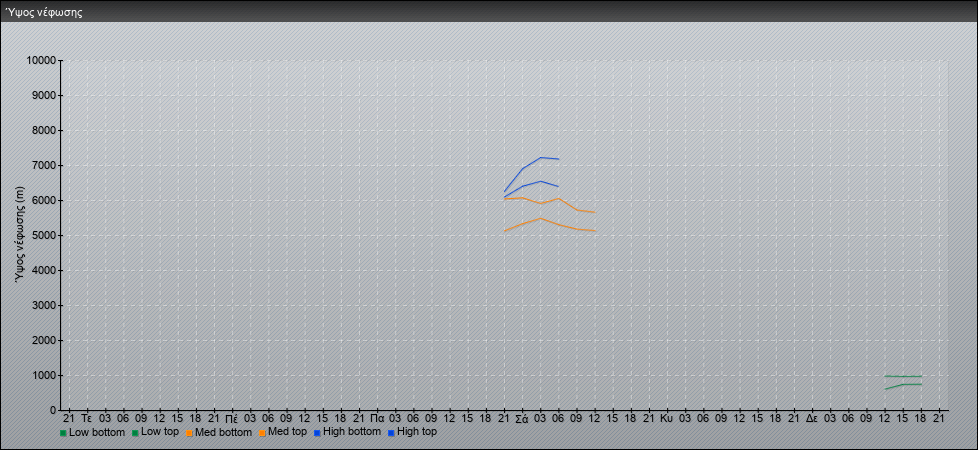Click the 'Σά' day label on x-axis
Screen dimensions: 978x450
click(521, 418)
